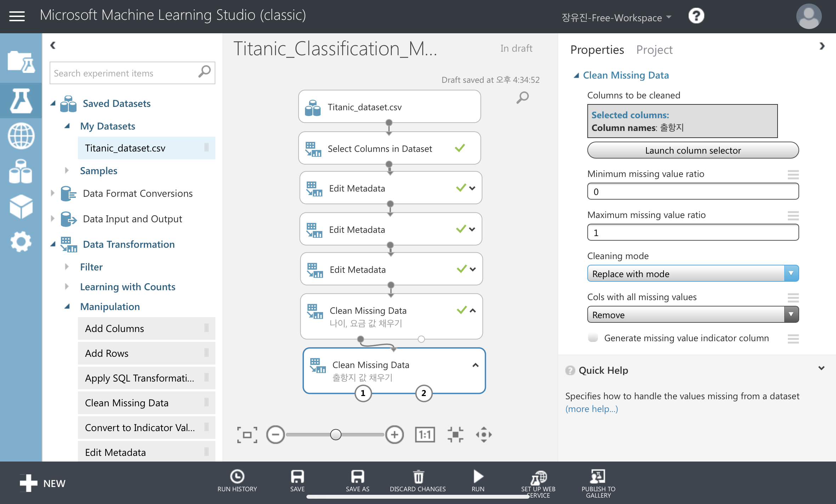This screenshot has height=504, width=836.
Task: Click Discard Changes trash icon
Action: pos(418,476)
